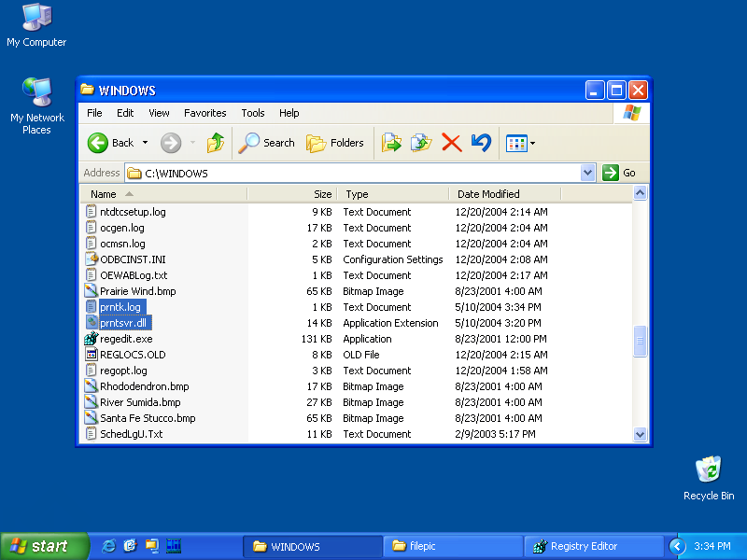Select the prntsvr.dll file icon
Viewport: 747px width, 560px height.
(x=91, y=322)
